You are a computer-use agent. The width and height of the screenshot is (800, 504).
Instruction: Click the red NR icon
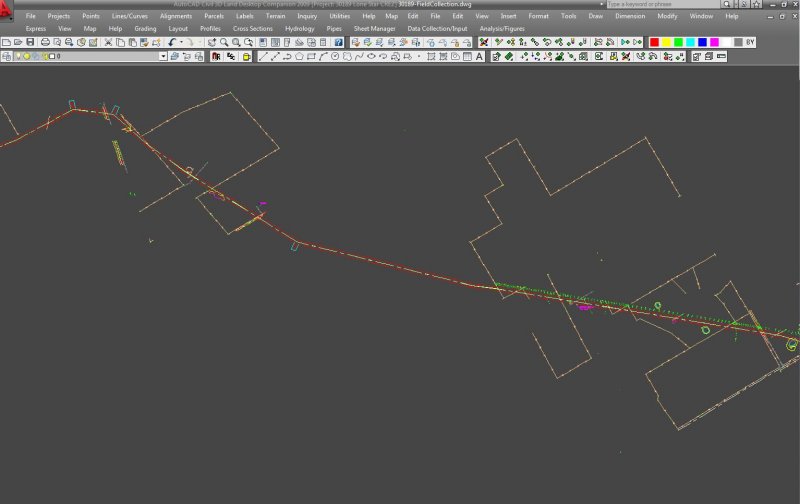click(216, 57)
